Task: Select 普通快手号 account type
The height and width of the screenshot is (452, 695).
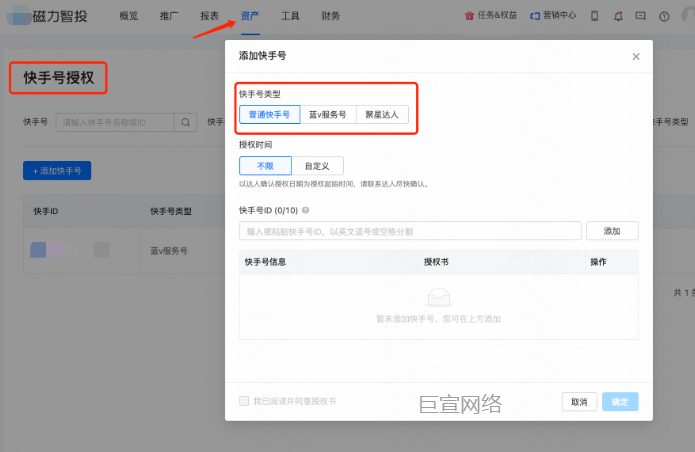Action: pyautogui.click(x=269, y=114)
